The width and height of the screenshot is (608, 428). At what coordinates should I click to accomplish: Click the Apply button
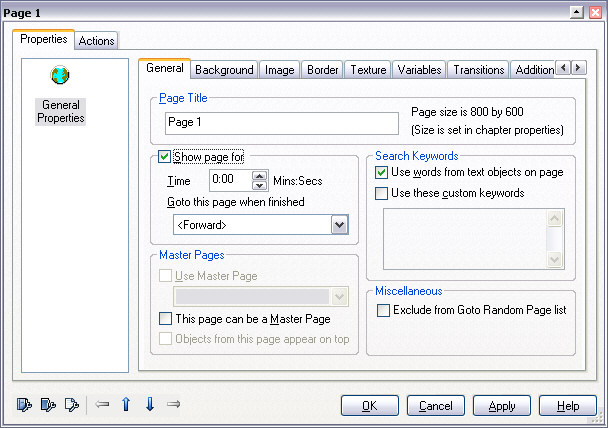[502, 406]
